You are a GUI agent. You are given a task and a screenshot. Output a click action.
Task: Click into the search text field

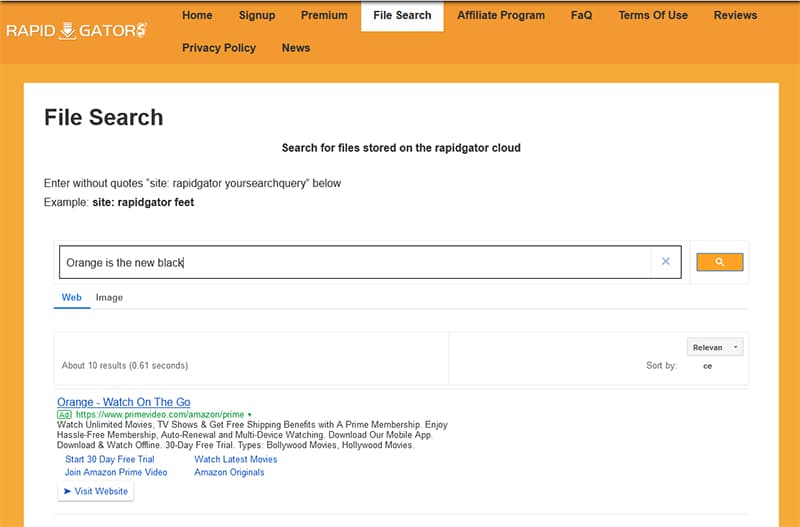pyautogui.click(x=355, y=262)
